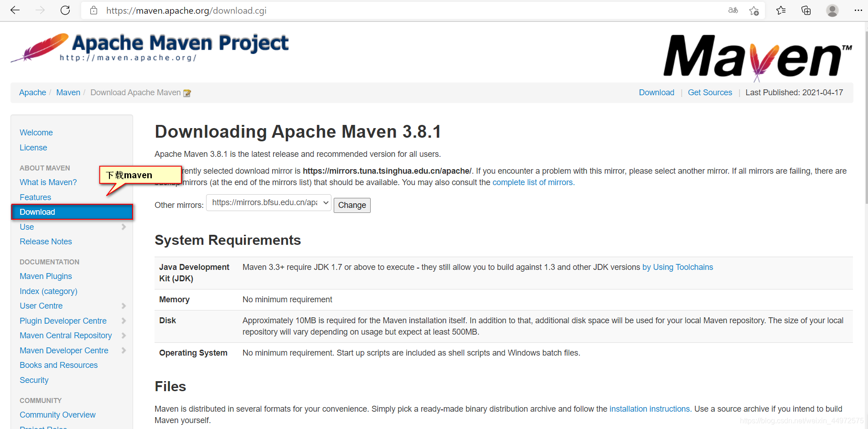Expand Maven Central Repository chevron
The width and height of the screenshot is (868, 429).
tap(124, 336)
